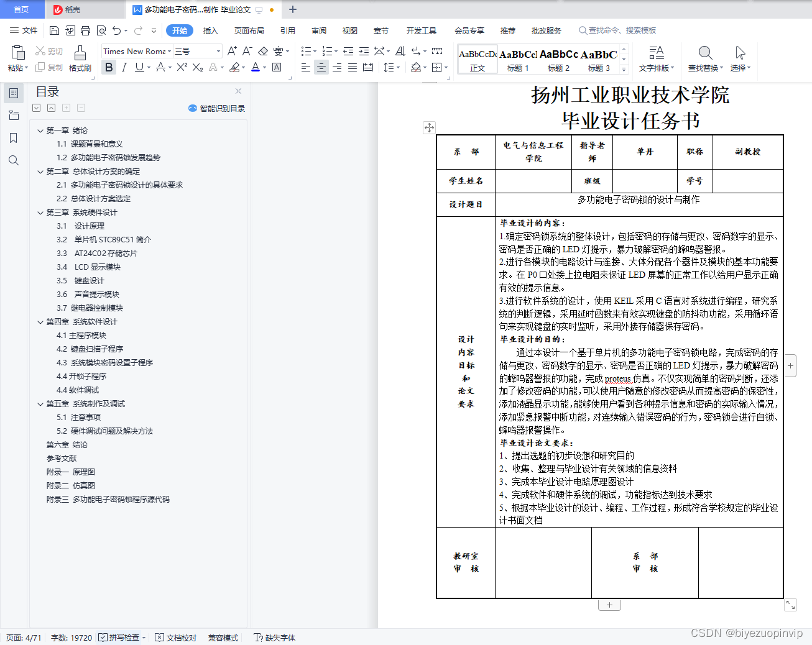This screenshot has height=645, width=812.
Task: Apply the text highlight color
Action: (234, 67)
